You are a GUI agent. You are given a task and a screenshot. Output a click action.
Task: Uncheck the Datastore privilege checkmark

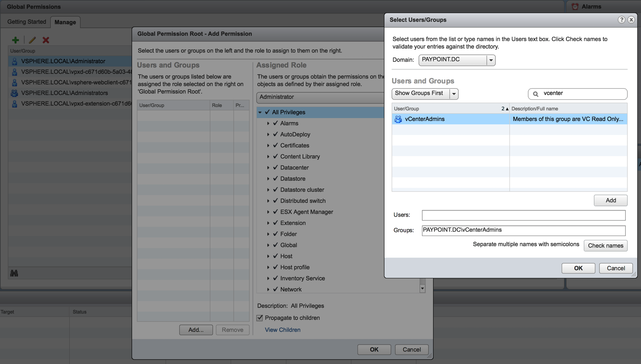coord(276,179)
